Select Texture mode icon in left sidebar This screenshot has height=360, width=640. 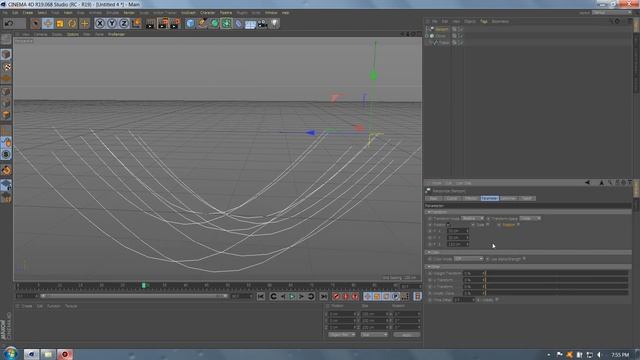pyautogui.click(x=6, y=67)
